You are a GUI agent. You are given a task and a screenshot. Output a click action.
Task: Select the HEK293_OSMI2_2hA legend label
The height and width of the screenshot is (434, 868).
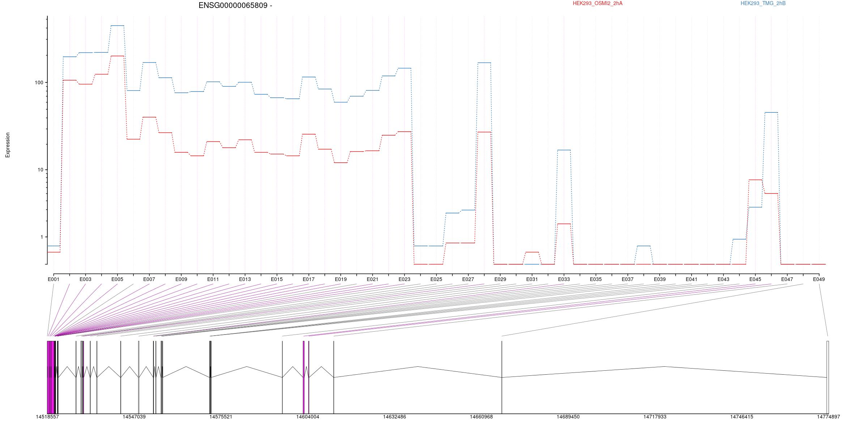click(x=597, y=3)
